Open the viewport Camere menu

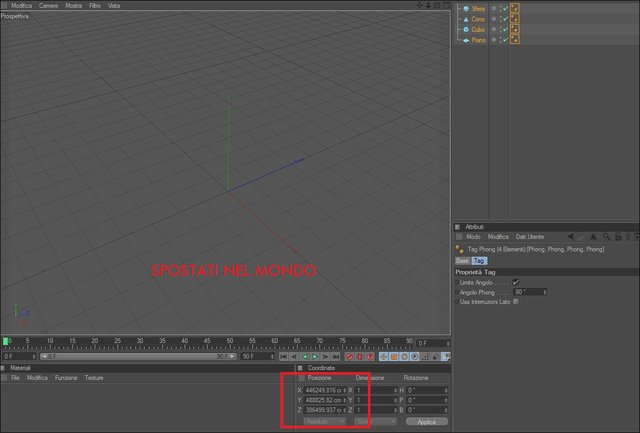click(x=48, y=6)
